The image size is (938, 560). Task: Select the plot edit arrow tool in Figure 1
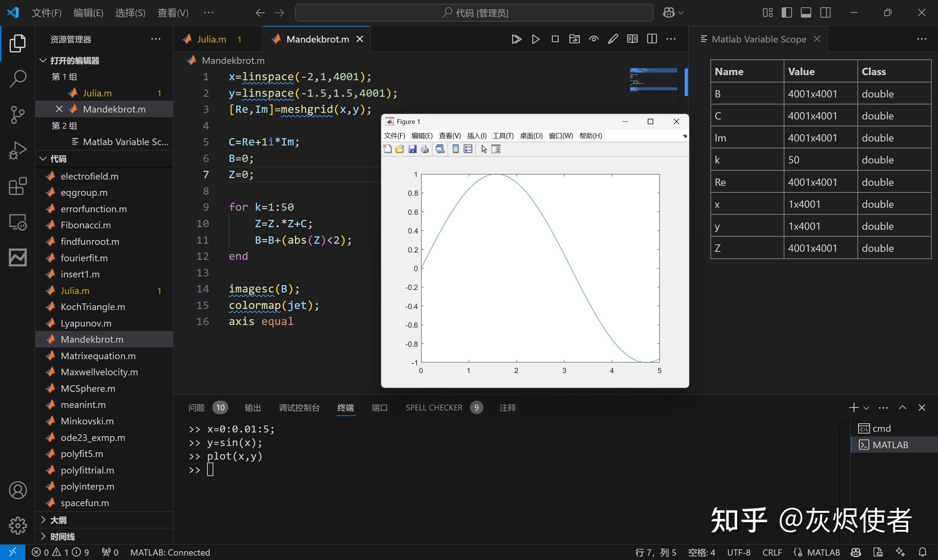pyautogui.click(x=483, y=149)
